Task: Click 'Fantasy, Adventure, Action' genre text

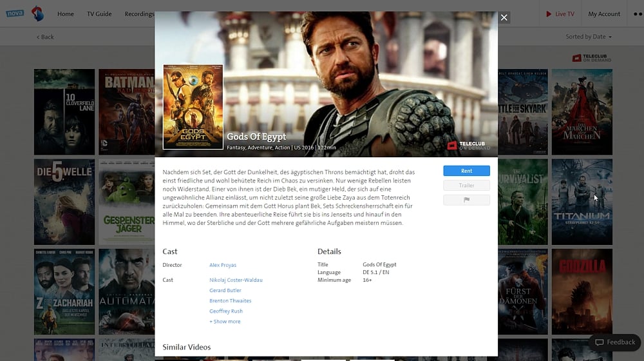Action: point(258,148)
